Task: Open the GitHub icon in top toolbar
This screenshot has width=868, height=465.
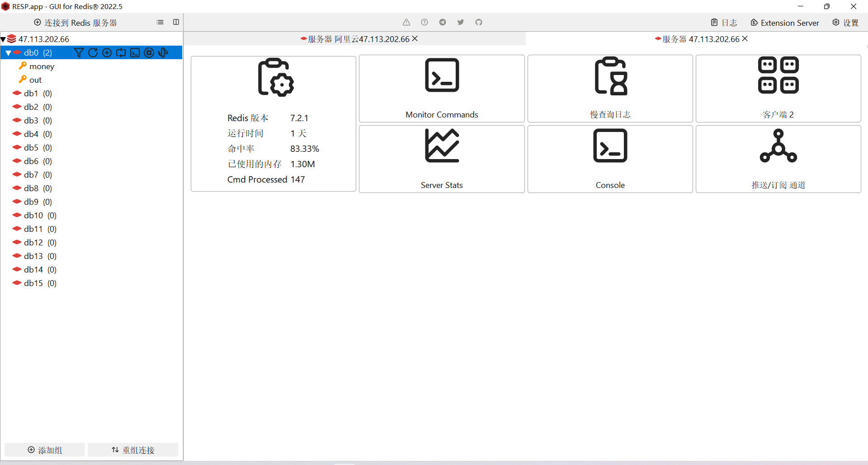Action: [x=478, y=22]
